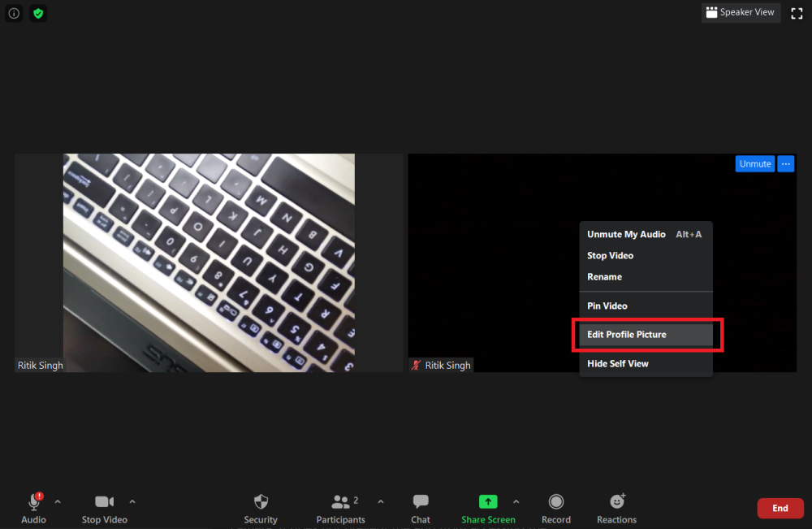Open the Reactions menu
The image size is (812, 529).
(616, 509)
